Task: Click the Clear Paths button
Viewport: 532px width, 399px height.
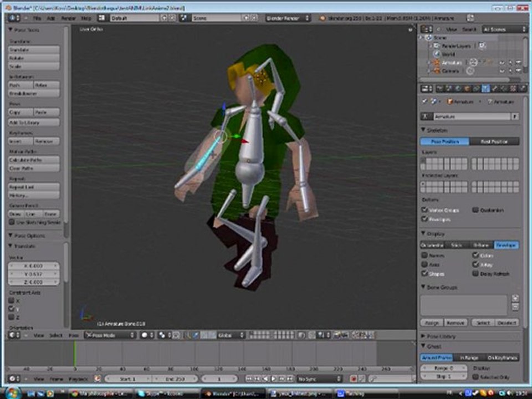Action: 34,168
